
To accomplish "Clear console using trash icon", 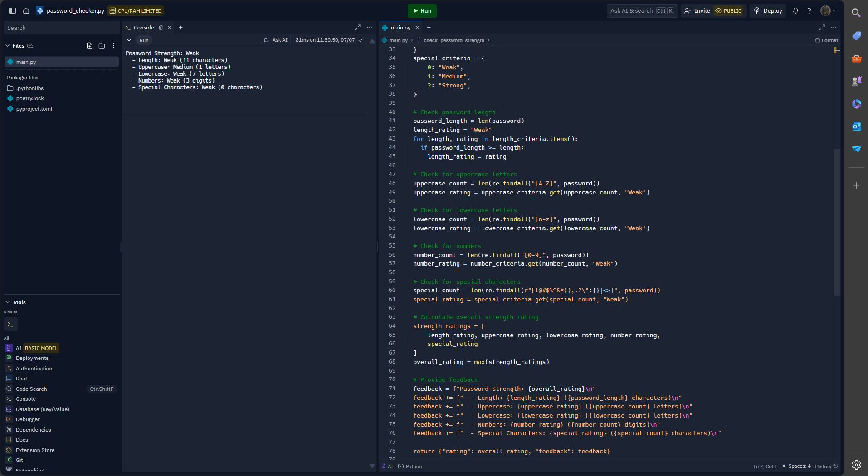I will coord(161,28).
